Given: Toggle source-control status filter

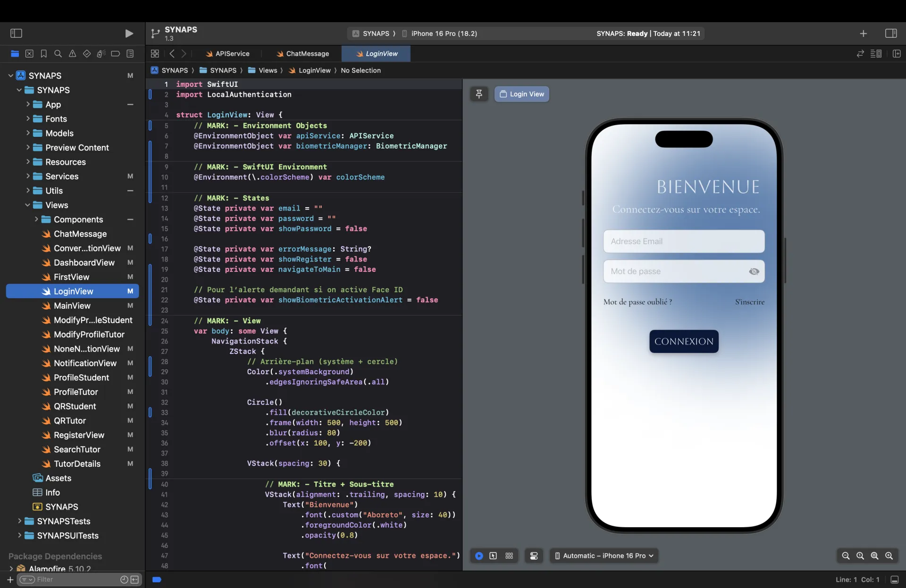Looking at the screenshot, I should (x=135, y=580).
